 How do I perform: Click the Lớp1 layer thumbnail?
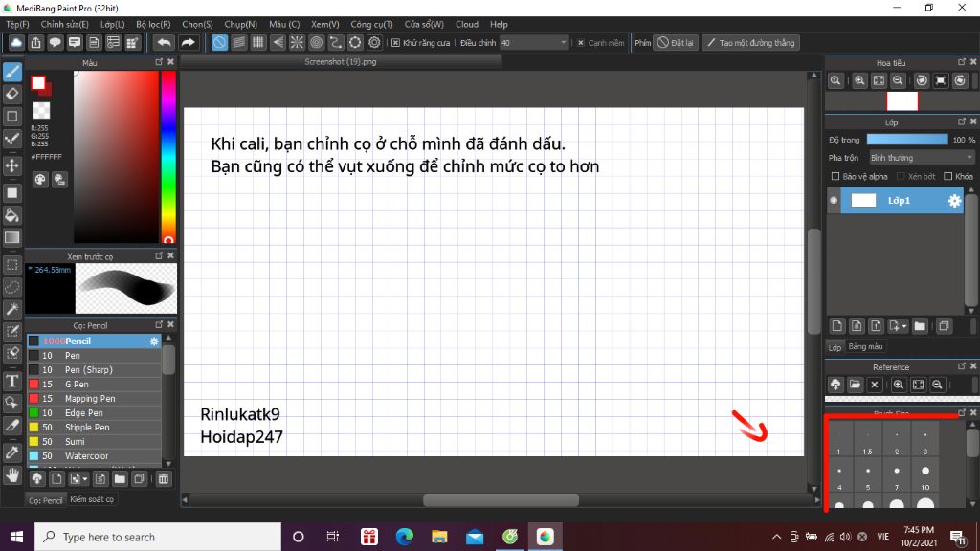click(x=864, y=201)
